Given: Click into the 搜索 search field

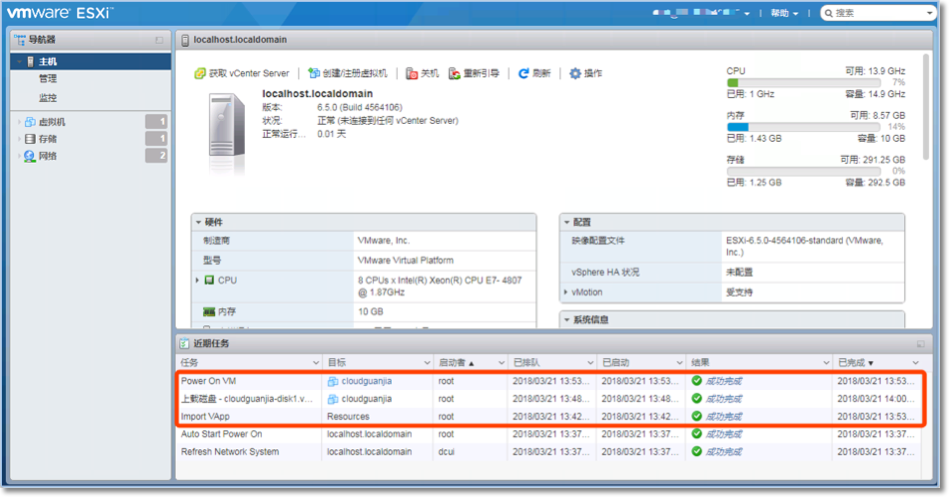Looking at the screenshot, I should point(879,13).
